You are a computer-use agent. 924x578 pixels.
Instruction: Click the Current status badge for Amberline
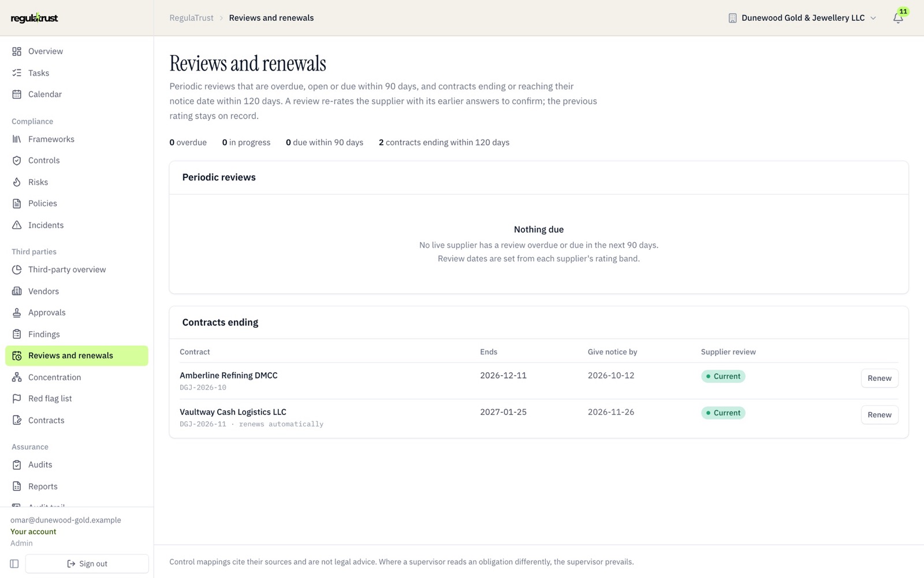click(x=723, y=376)
